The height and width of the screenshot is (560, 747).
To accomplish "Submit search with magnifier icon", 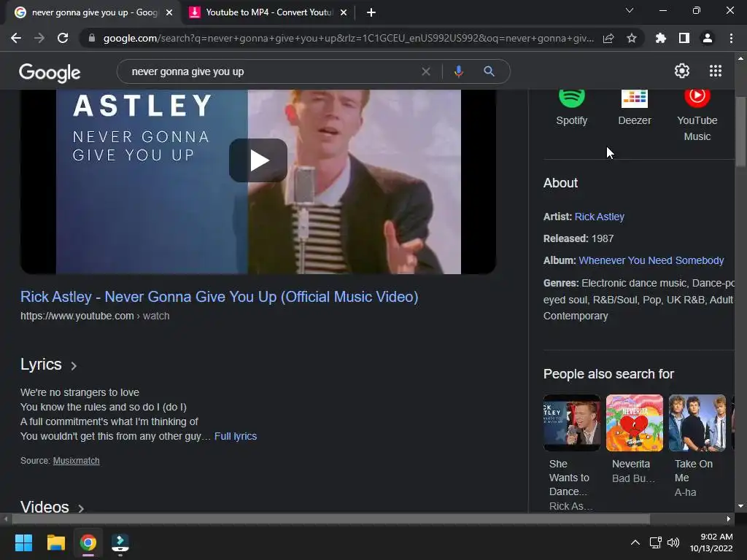I will pos(489,71).
